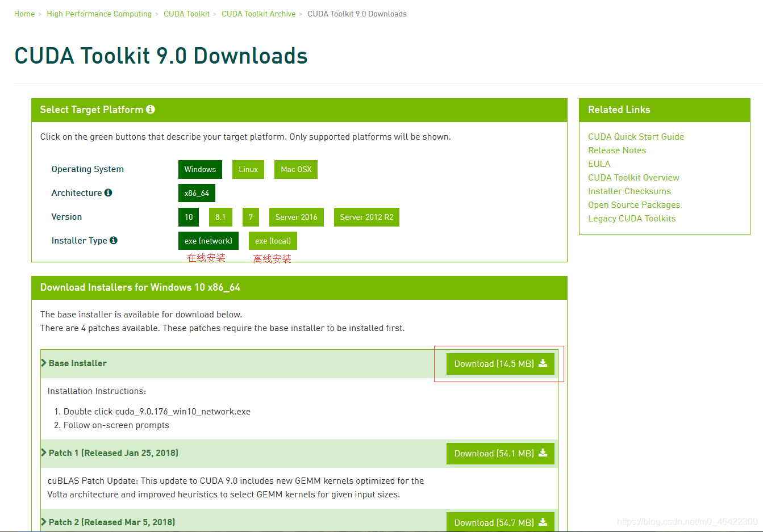This screenshot has width=763, height=532.
Task: Open Open Source Packages link
Action: tap(634, 205)
